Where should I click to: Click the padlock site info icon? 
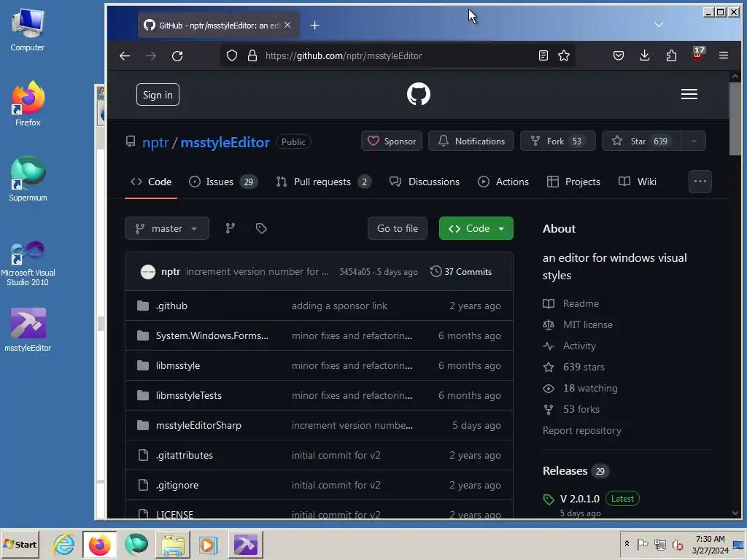coord(252,55)
